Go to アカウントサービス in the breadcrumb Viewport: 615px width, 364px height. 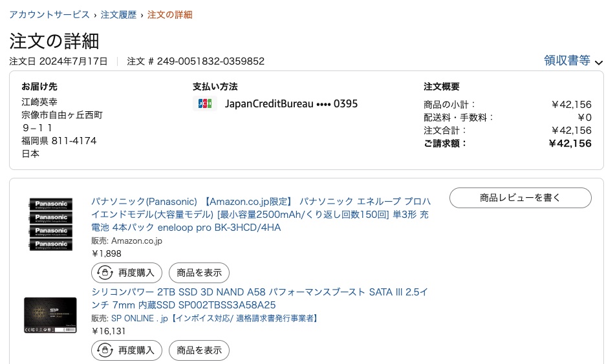click(49, 14)
